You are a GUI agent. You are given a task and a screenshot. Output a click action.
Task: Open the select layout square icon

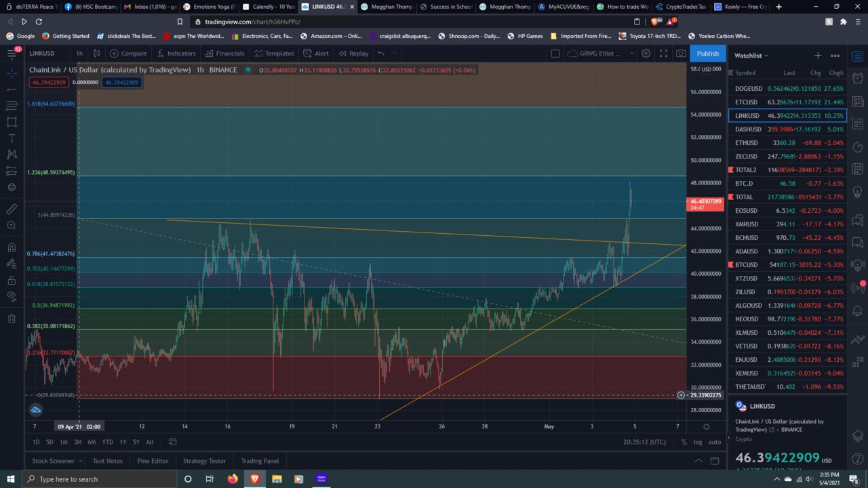click(555, 54)
